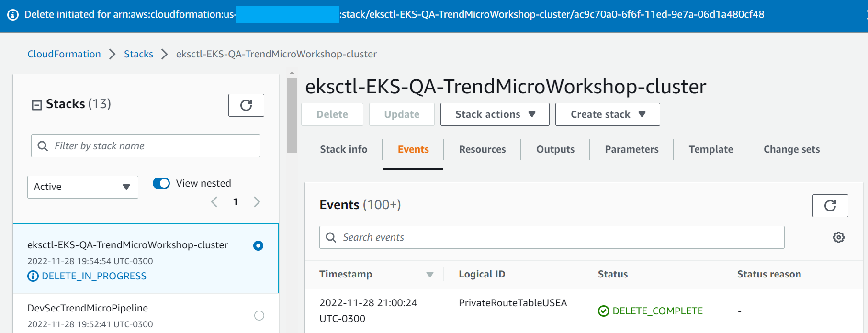Screen dimensions: 868x333
Task: Refresh the Stacks list
Action: tap(246, 105)
